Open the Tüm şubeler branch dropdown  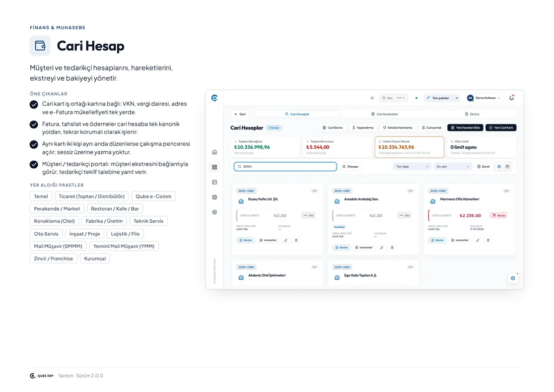442,98
